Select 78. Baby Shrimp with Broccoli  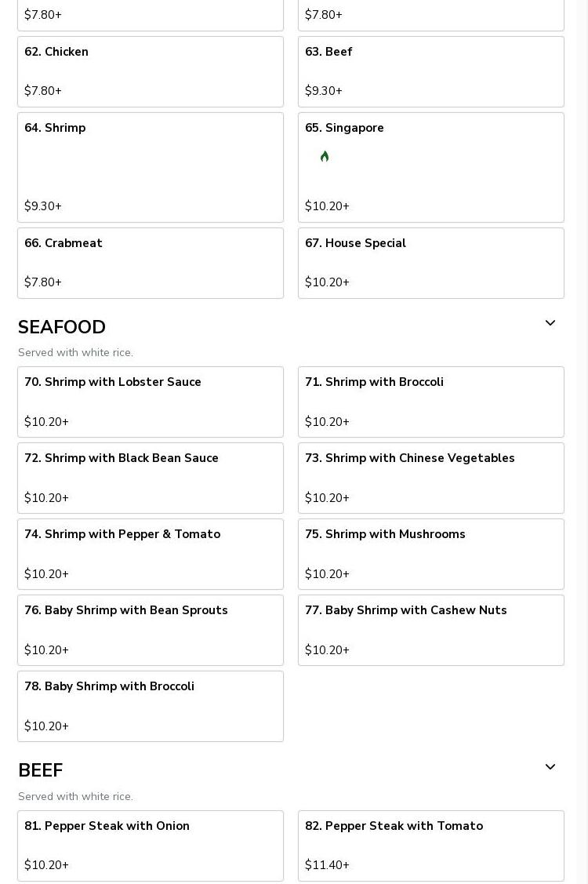pyautogui.click(x=151, y=706)
